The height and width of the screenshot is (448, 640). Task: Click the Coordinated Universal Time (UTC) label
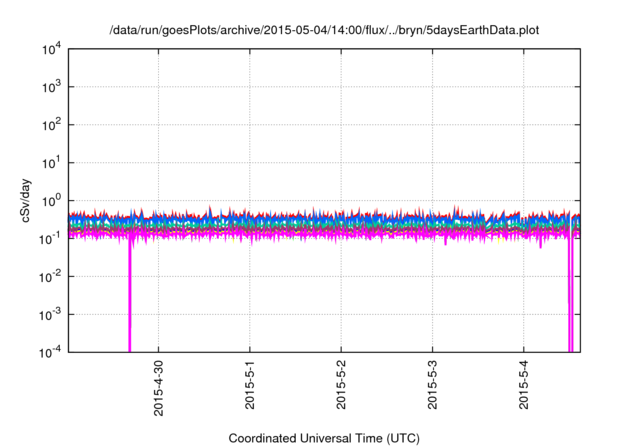tap(324, 438)
